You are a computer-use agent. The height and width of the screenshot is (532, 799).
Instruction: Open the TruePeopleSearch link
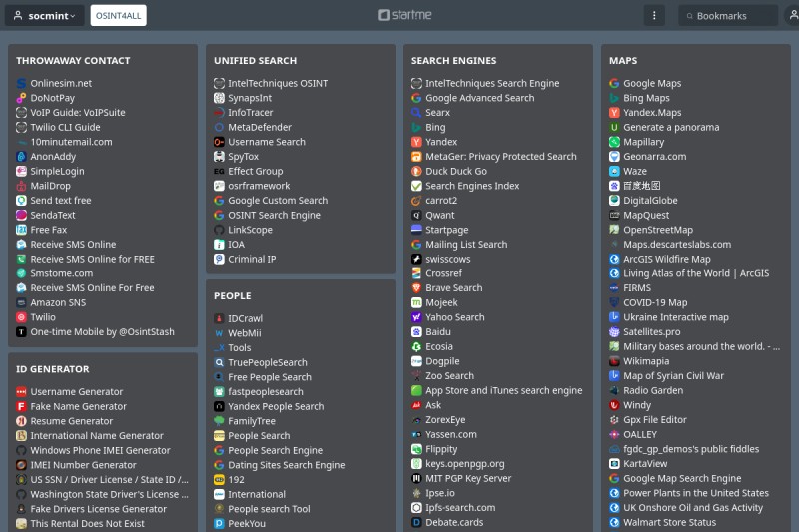pos(267,362)
